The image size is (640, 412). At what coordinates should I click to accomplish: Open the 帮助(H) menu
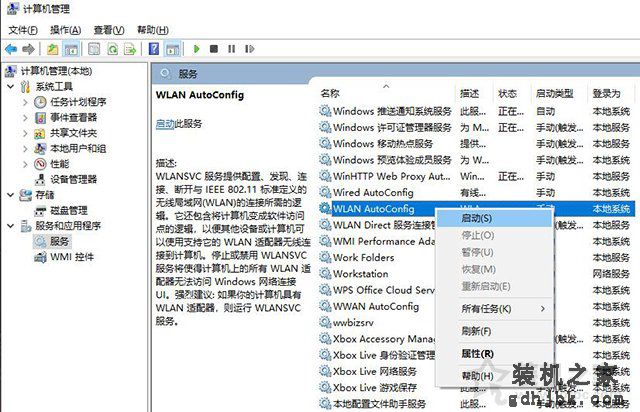point(153,30)
